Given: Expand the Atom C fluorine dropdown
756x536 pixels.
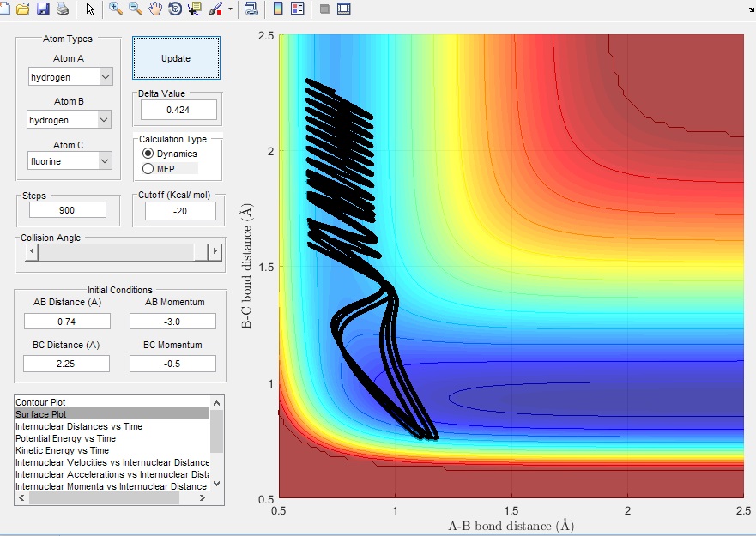Looking at the screenshot, I should [x=70, y=161].
